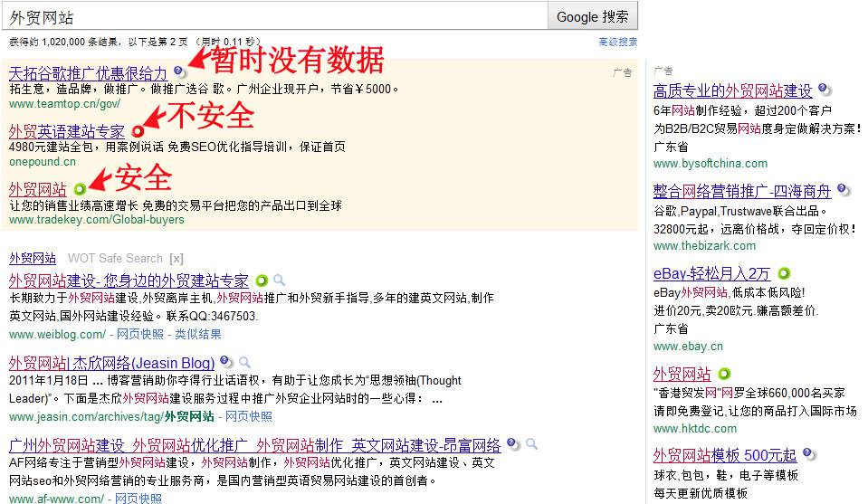868x504 pixels.
Task: Click the URL text www.thebizark.com
Action: 704,245
